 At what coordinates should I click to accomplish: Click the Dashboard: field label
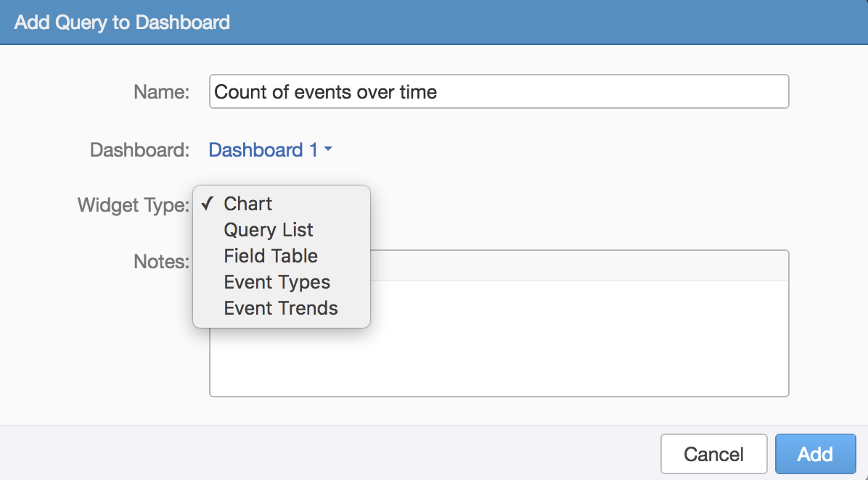point(139,150)
